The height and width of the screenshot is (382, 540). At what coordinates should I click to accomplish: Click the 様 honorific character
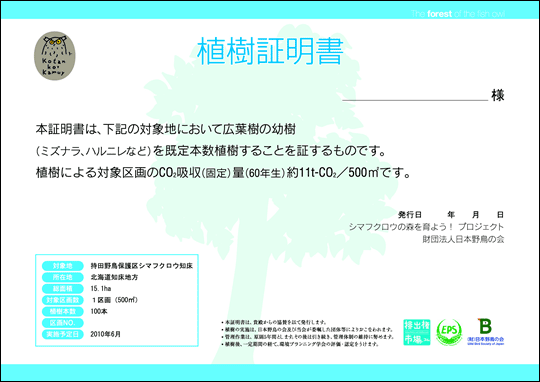click(x=498, y=95)
